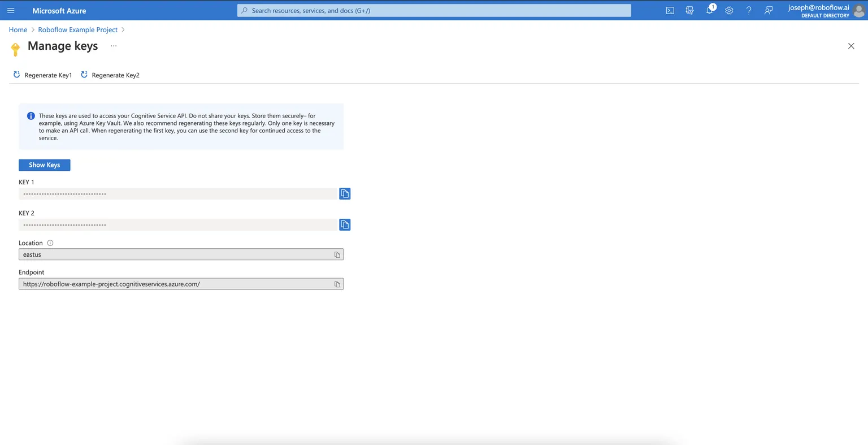Viewport: 868px width, 445px height.
Task: Click the user avatar picture
Action: [859, 11]
